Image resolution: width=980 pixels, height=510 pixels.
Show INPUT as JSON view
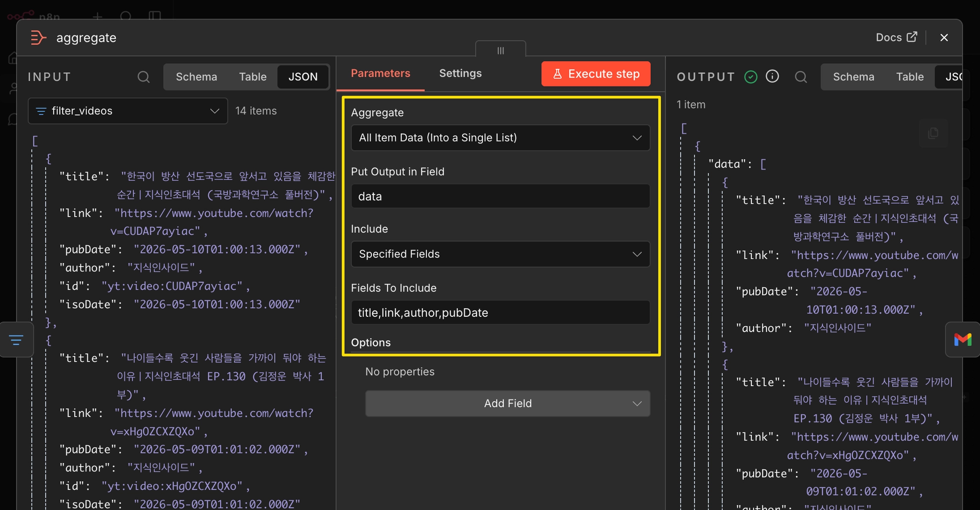(x=303, y=77)
